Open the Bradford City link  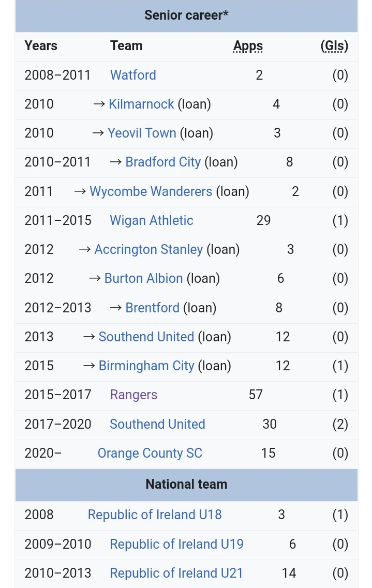(162, 162)
